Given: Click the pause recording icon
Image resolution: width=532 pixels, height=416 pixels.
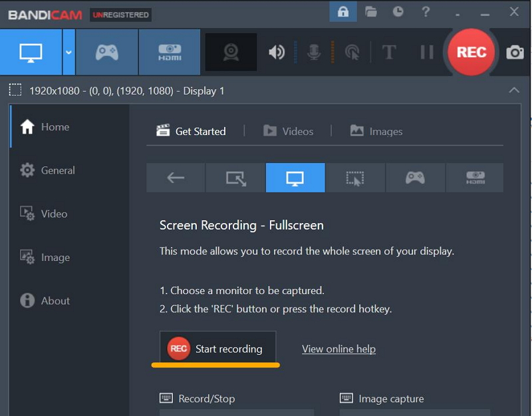Looking at the screenshot, I should click(x=427, y=53).
